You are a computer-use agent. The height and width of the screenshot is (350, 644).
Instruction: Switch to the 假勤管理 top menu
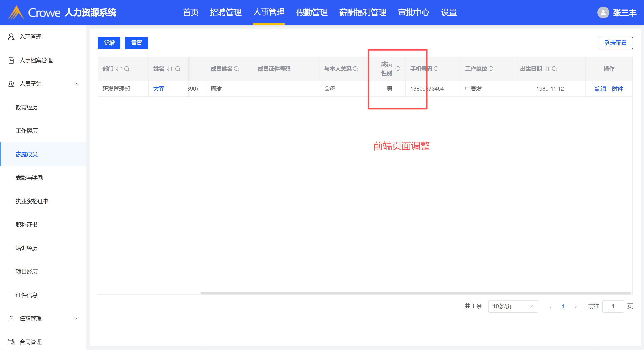click(x=312, y=13)
